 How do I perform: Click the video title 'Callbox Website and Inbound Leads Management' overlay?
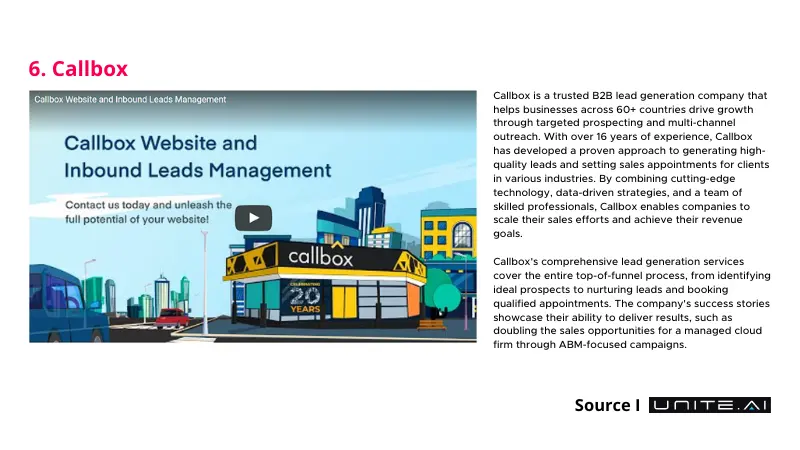(x=130, y=99)
